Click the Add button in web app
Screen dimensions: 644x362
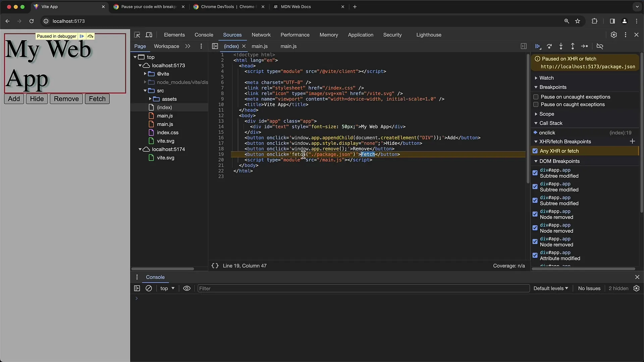(x=14, y=99)
